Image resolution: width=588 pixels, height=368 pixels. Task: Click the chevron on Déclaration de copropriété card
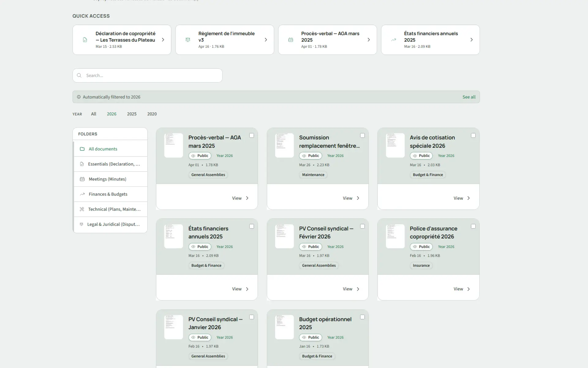pyautogui.click(x=163, y=40)
